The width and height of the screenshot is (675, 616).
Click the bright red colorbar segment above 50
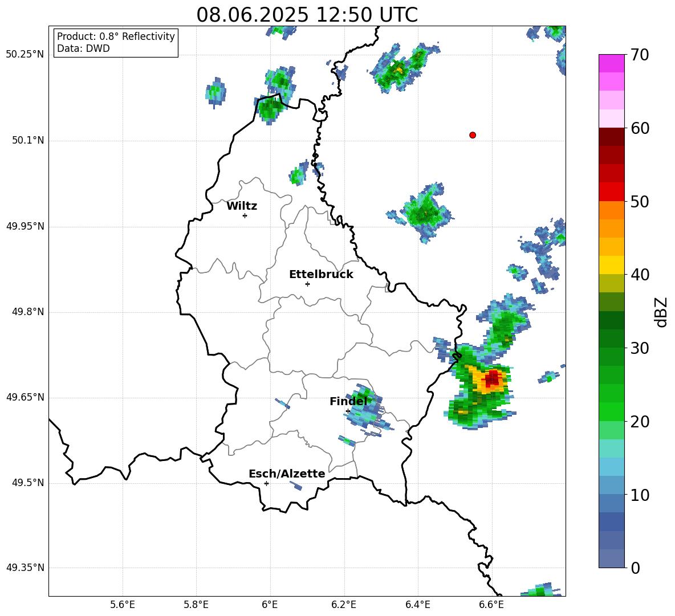611,191
